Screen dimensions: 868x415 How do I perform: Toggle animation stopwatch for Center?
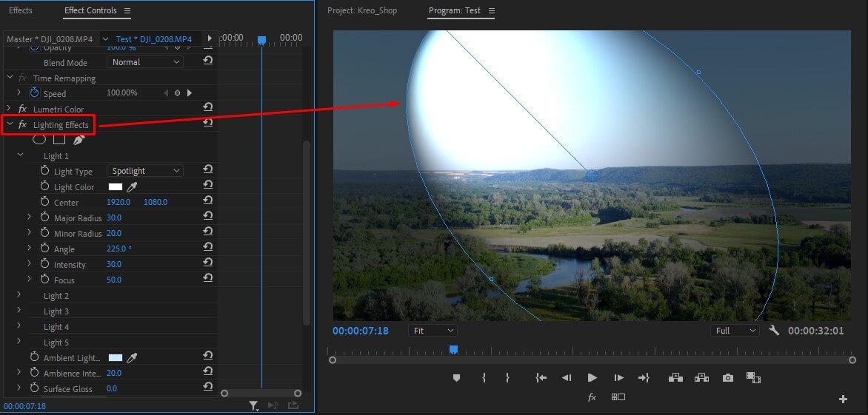(45, 202)
